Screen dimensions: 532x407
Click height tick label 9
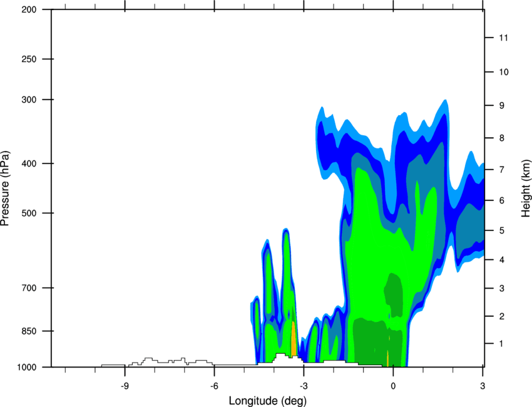(x=502, y=105)
